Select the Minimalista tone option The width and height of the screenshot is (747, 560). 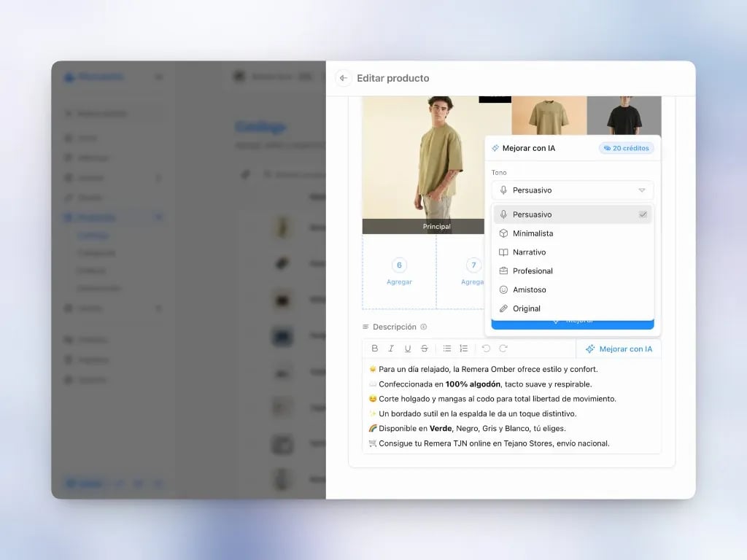[x=572, y=233]
